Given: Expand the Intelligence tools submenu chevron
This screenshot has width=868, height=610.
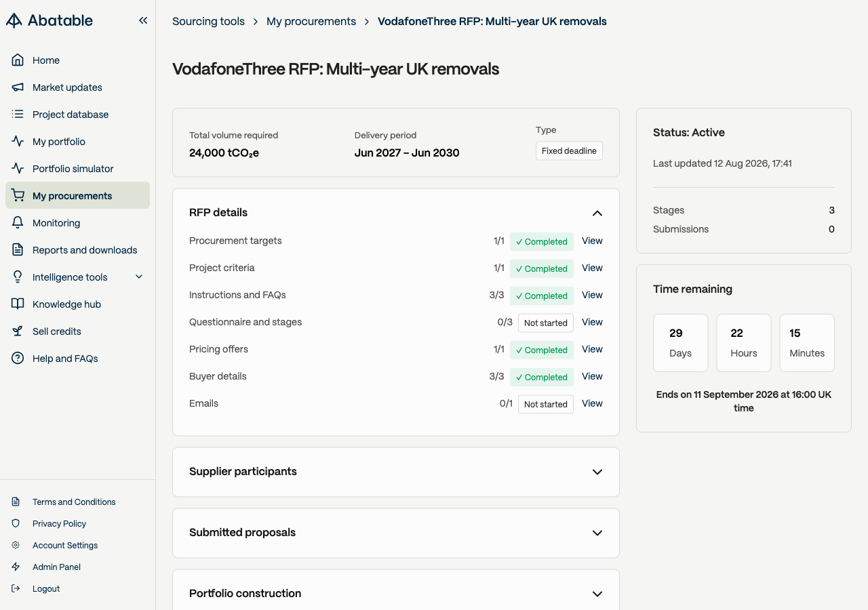Looking at the screenshot, I should [139, 277].
